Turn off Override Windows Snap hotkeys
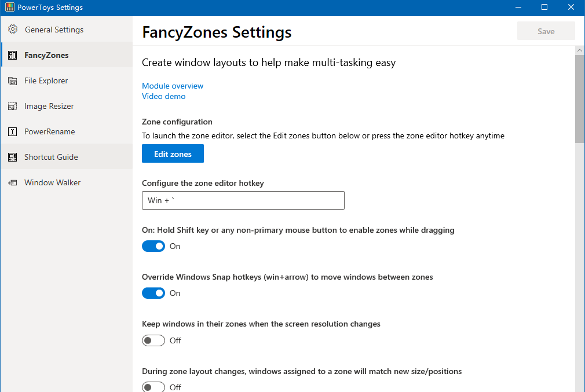Image resolution: width=585 pixels, height=392 pixels. pos(153,293)
